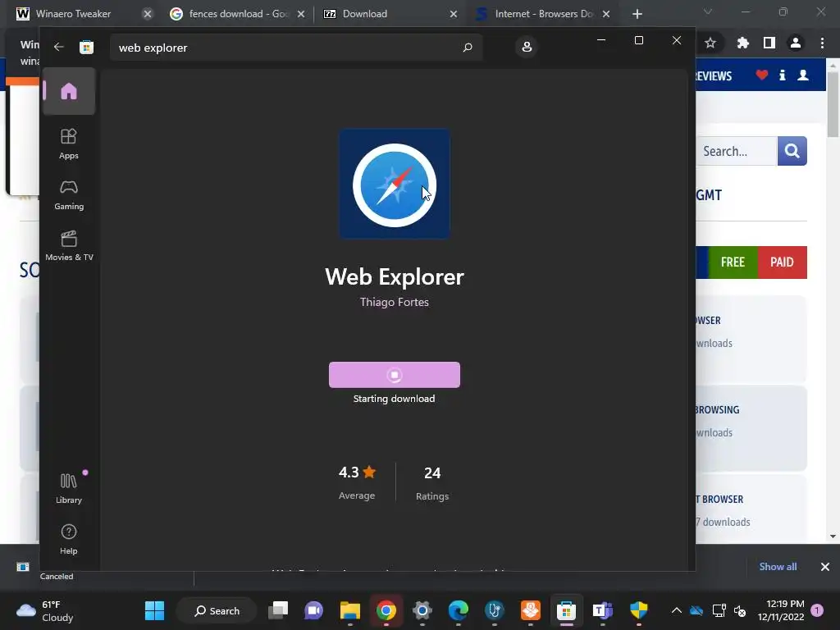The image size is (840, 630).
Task: Open Chrome three-dot menu
Action: click(x=822, y=43)
